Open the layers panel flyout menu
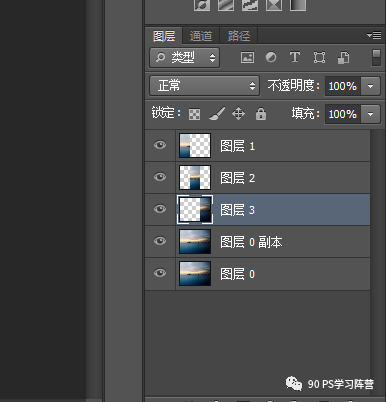The image size is (386, 402). [374, 35]
